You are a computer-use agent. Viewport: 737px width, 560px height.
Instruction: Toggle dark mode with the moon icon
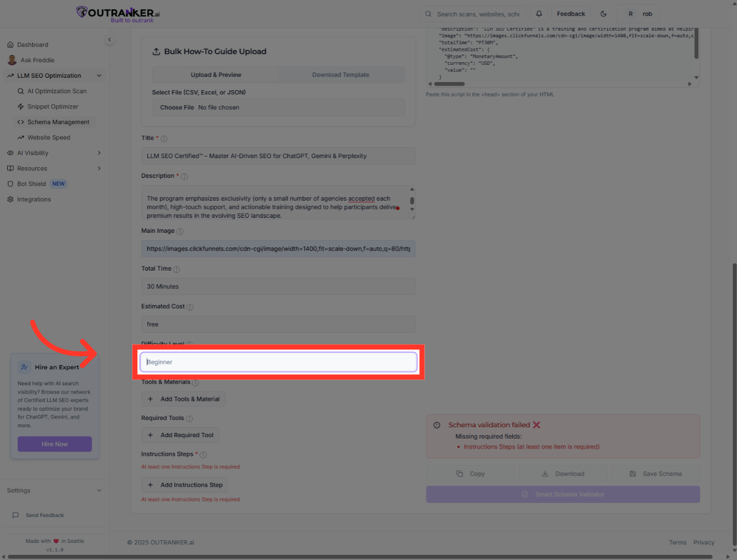pyautogui.click(x=603, y=14)
